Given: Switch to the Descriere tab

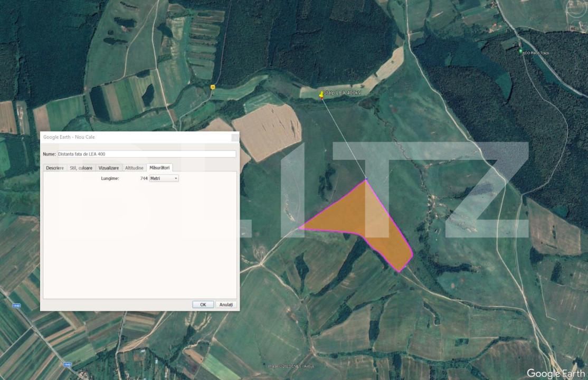Looking at the screenshot, I should pos(55,167).
